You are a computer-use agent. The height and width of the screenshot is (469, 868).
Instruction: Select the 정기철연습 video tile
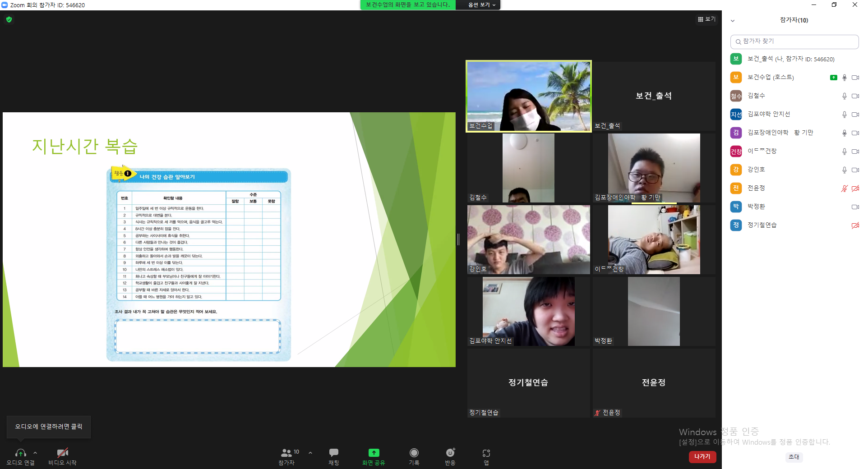pos(529,383)
